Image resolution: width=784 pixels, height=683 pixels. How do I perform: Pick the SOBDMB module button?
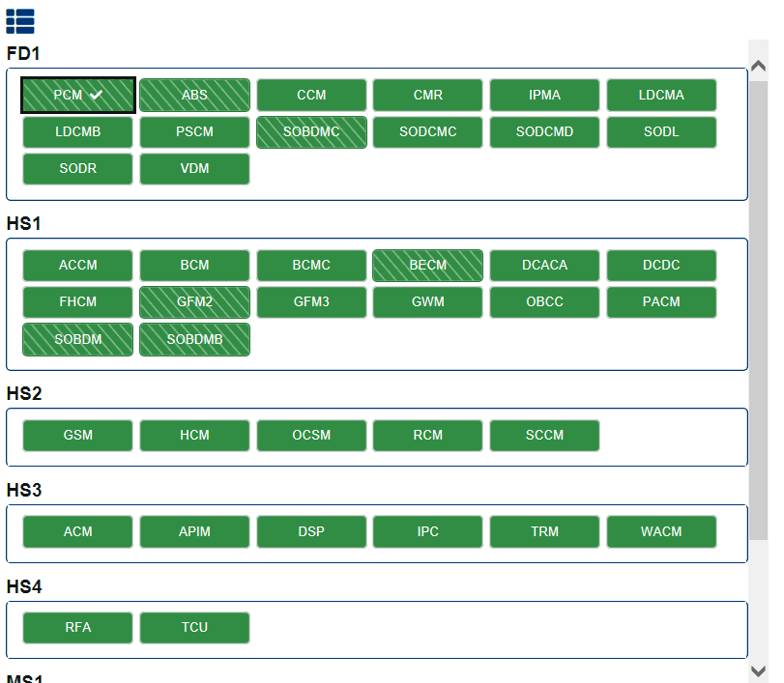194,339
